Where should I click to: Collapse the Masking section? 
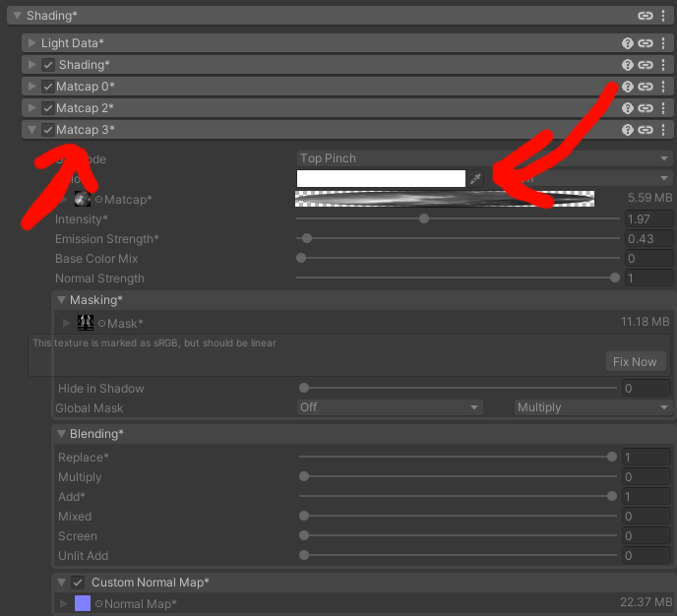[x=61, y=299]
